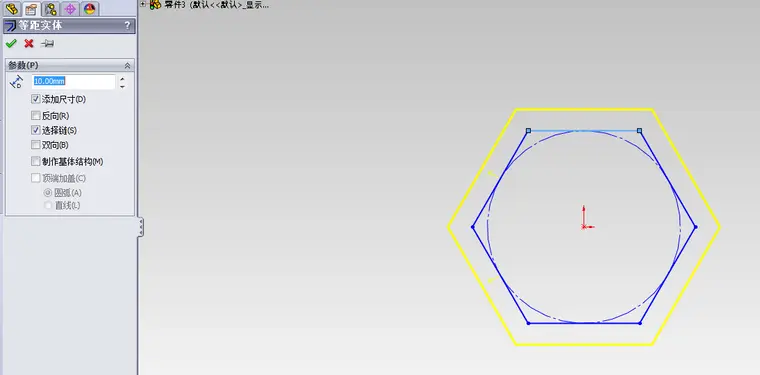Decrease offset distance with down arrow
This screenshot has height=375, width=760.
pyautogui.click(x=122, y=86)
